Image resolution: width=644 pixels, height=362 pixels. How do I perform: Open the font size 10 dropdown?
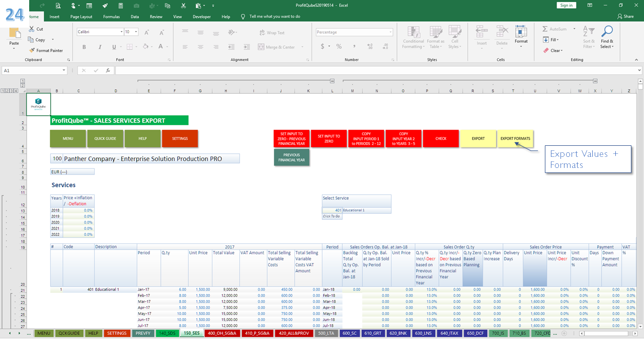pos(136,32)
